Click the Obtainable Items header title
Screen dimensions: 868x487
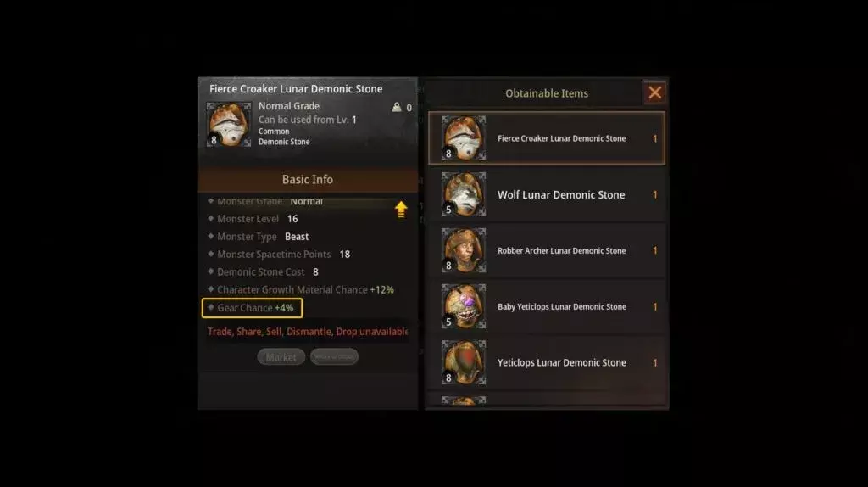[547, 93]
